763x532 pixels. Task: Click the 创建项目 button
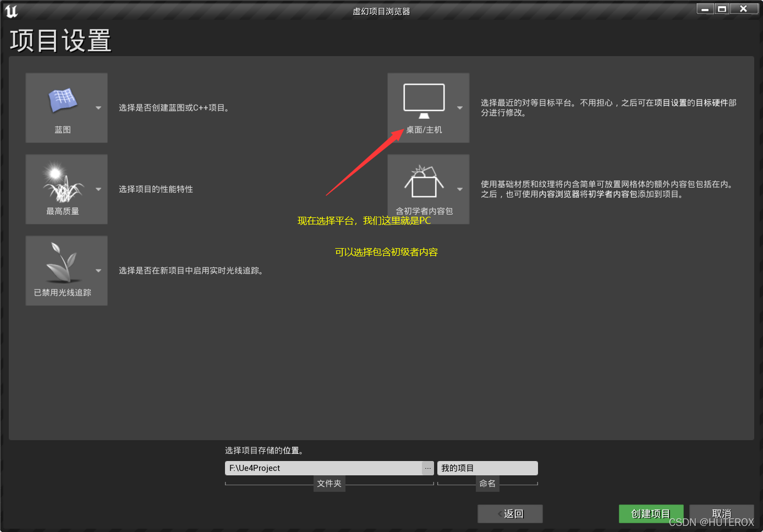pyautogui.click(x=651, y=513)
